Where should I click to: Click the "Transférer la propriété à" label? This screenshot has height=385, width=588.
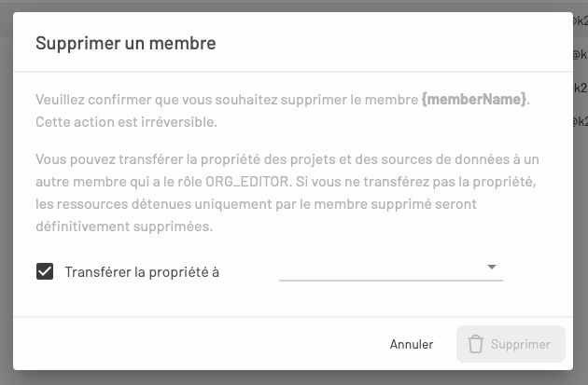(x=141, y=272)
